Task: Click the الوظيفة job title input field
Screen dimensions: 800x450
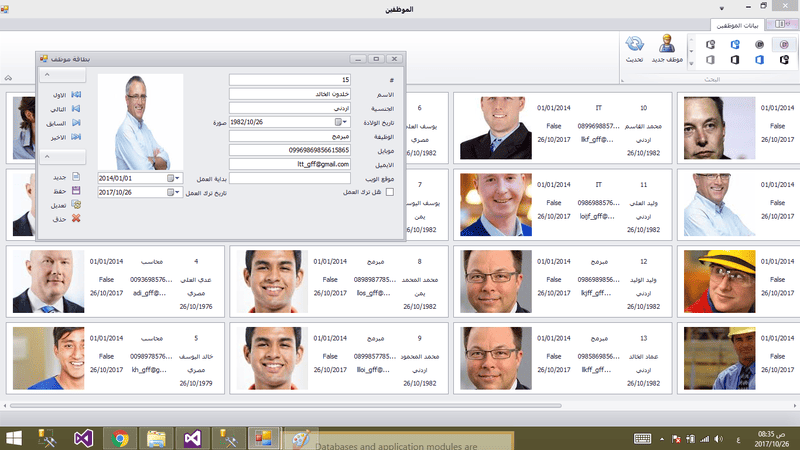Action: click(290, 136)
